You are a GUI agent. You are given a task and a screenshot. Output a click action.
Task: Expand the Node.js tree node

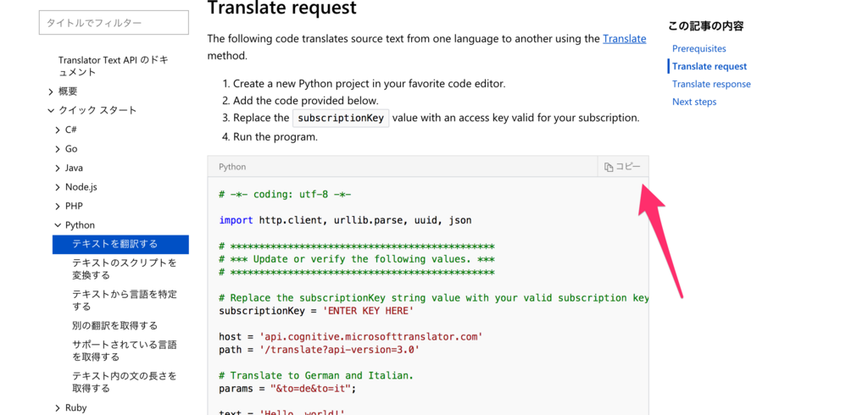point(58,187)
